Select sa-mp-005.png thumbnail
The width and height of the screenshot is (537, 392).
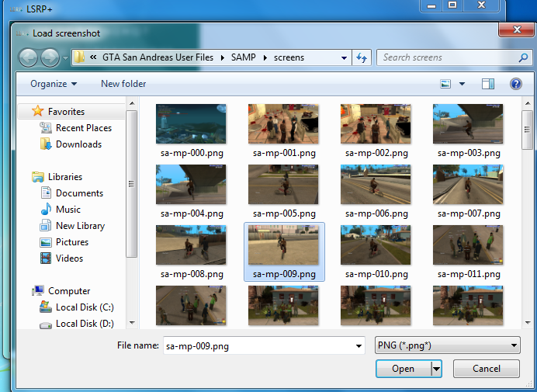coord(283,184)
